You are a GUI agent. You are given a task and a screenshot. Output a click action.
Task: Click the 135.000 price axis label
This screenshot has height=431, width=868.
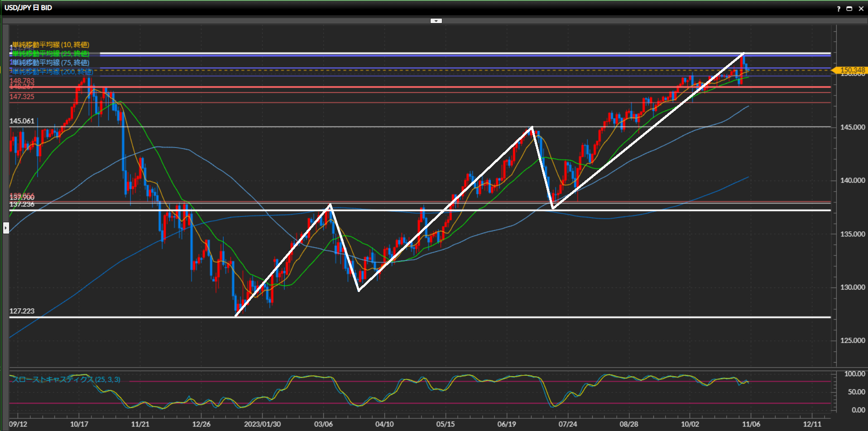point(852,234)
